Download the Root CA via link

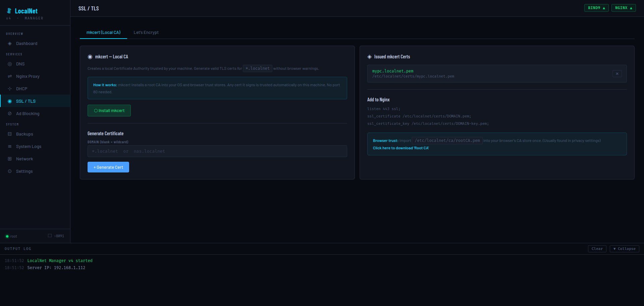[401, 148]
